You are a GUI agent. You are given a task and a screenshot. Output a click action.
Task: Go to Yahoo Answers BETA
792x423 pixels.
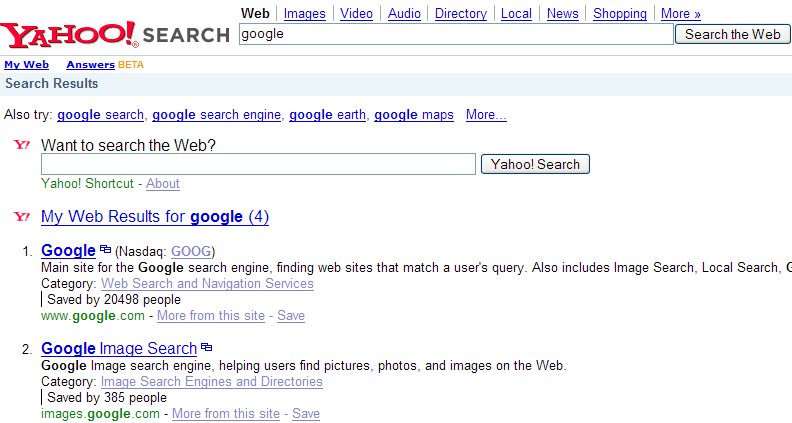coord(90,65)
